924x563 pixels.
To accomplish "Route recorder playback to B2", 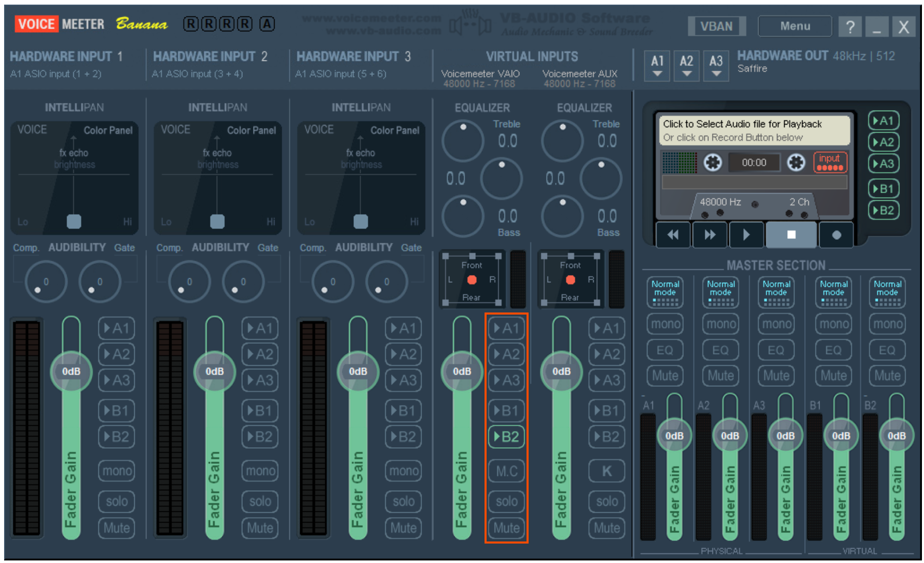I will point(884,211).
